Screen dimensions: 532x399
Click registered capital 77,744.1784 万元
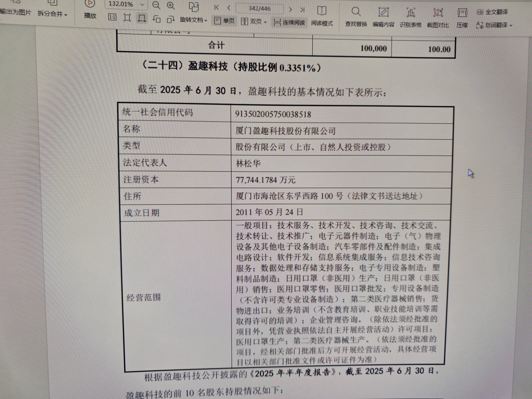pyautogui.click(x=265, y=180)
